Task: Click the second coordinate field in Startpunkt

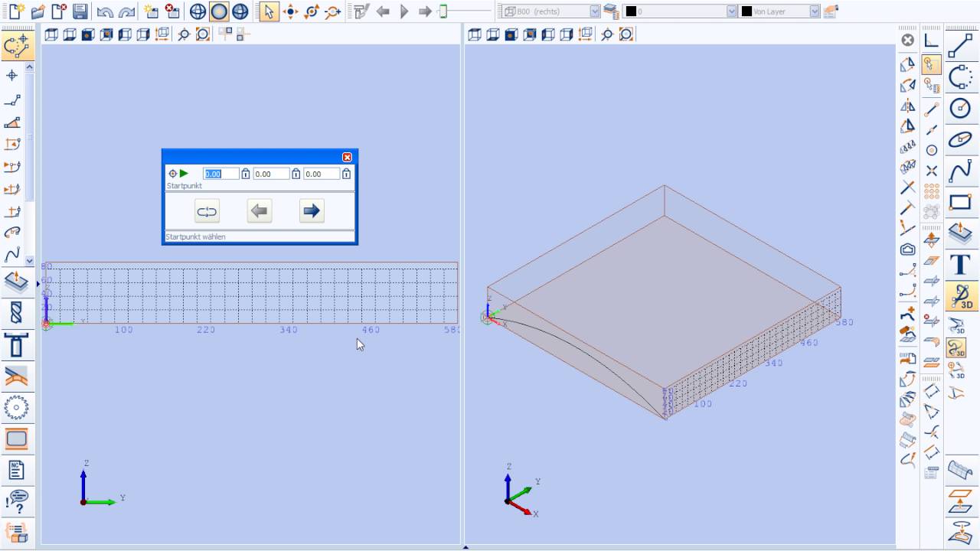Action: [271, 174]
